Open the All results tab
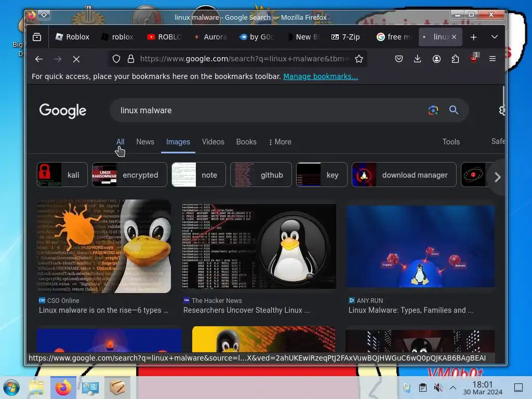Screen dimensions: 532x399 coord(120,142)
